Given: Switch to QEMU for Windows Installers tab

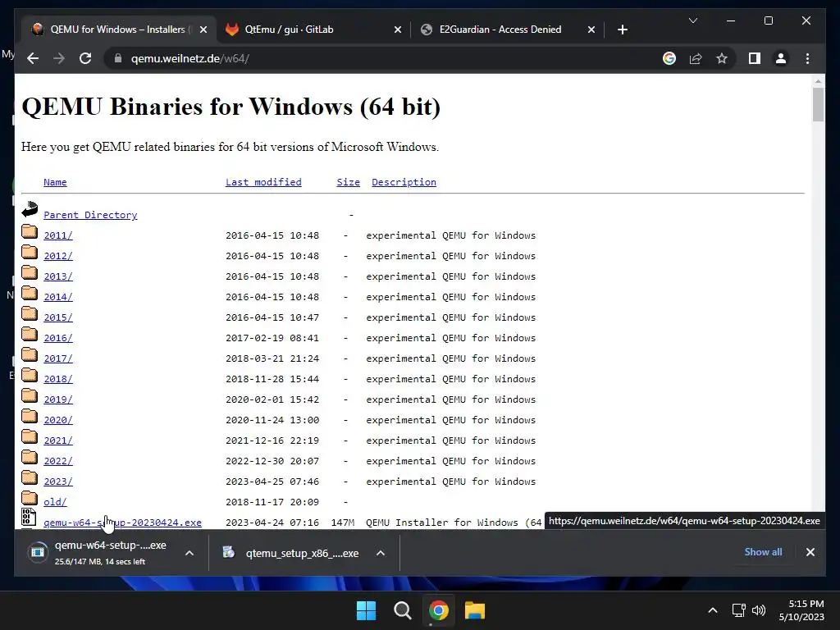Looking at the screenshot, I should [116, 30].
